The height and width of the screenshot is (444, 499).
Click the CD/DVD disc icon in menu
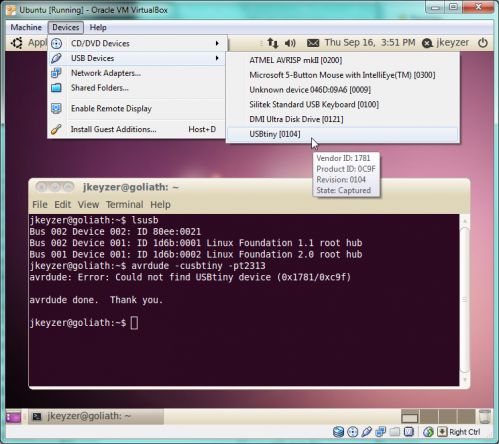coord(56,43)
